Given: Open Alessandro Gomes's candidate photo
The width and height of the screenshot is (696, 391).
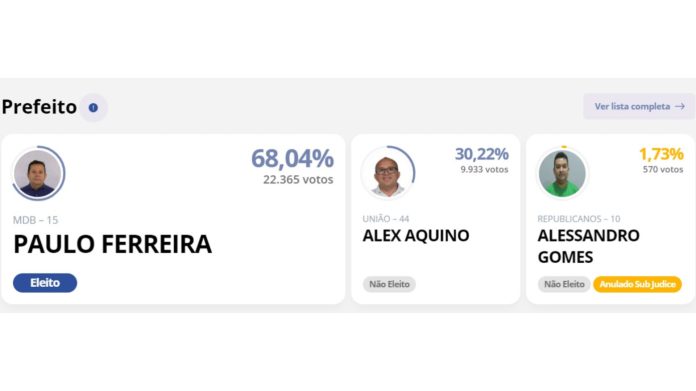Looking at the screenshot, I should pos(562,174).
